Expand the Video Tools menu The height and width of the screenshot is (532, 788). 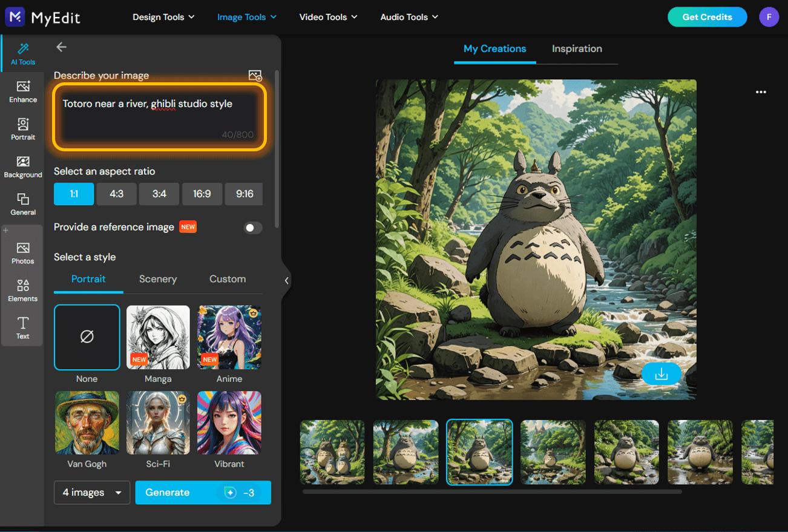pyautogui.click(x=328, y=17)
